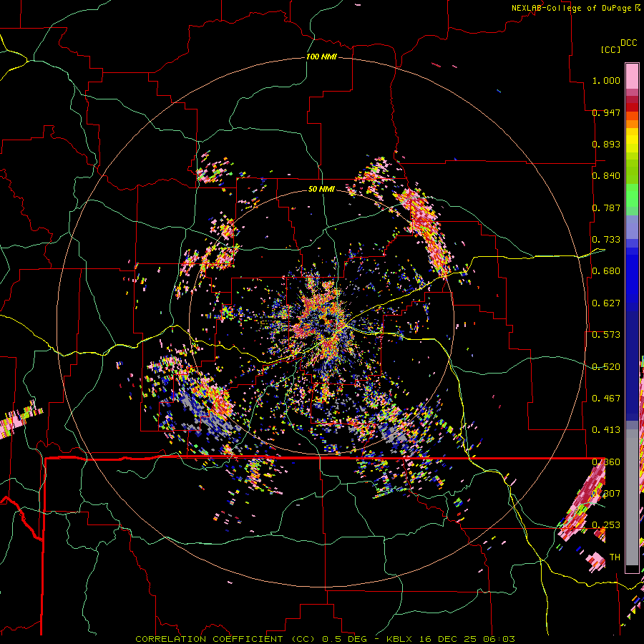The height and width of the screenshot is (644, 644).
Task: Click the yellow segment of color bar
Action: point(632,141)
